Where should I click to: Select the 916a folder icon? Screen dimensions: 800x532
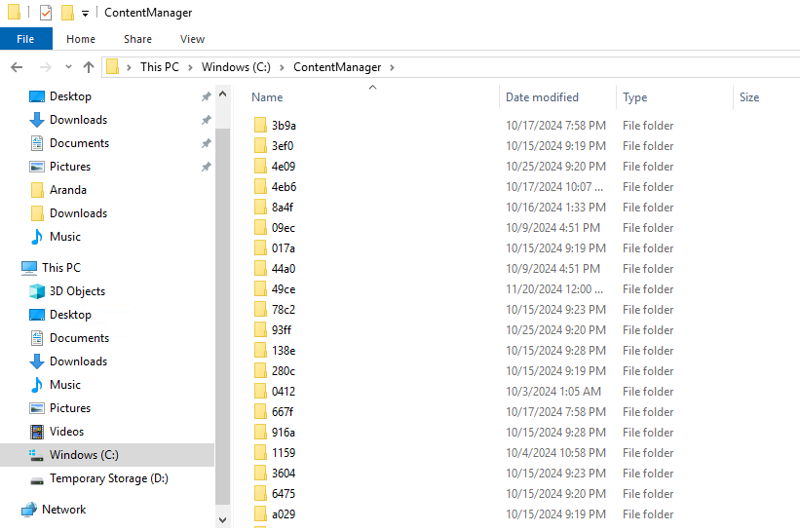[260, 432]
